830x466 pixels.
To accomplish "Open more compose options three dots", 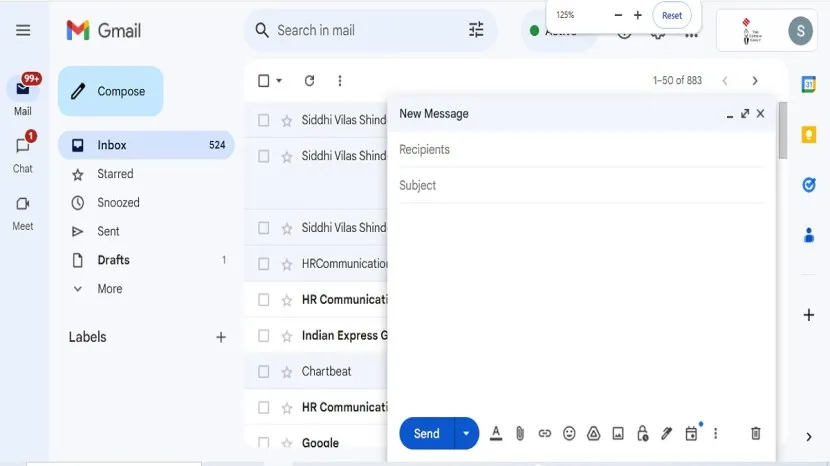I will tap(716, 434).
